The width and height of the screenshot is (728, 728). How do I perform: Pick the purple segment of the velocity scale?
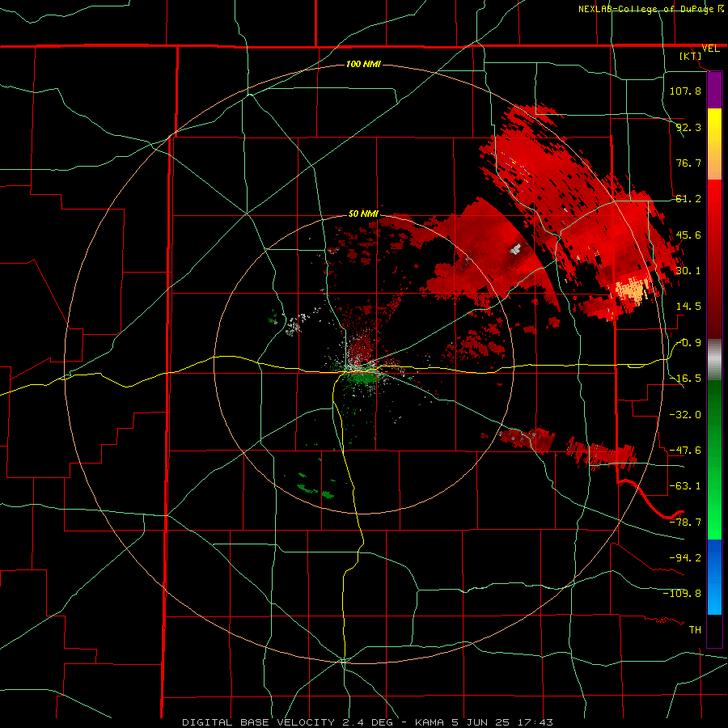point(714,91)
